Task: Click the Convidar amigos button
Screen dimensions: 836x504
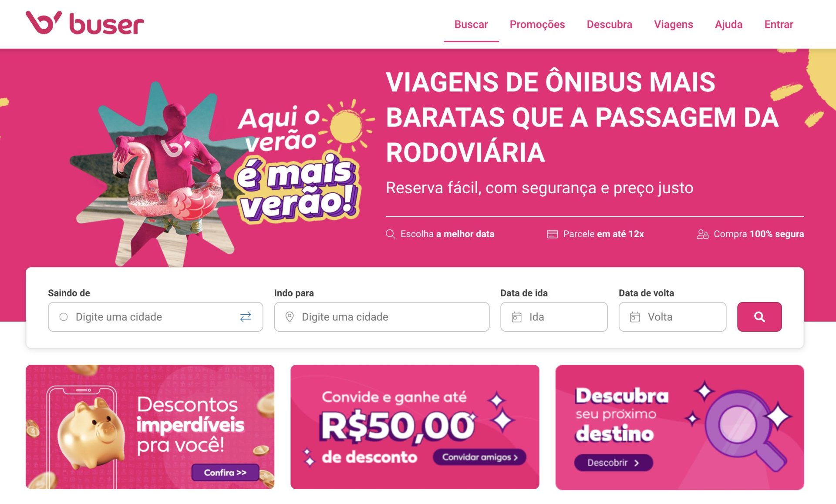Action: [x=479, y=457]
